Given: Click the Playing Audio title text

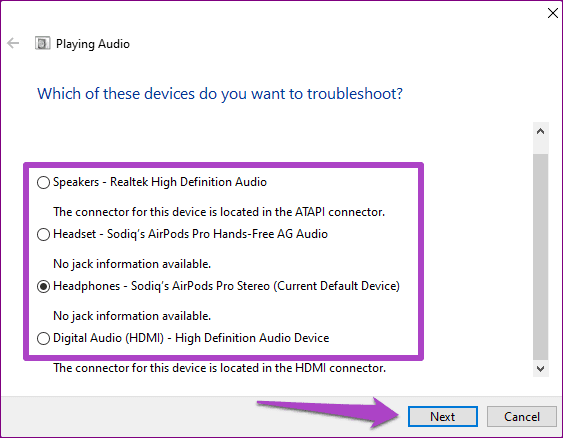Looking at the screenshot, I should pyautogui.click(x=93, y=44).
